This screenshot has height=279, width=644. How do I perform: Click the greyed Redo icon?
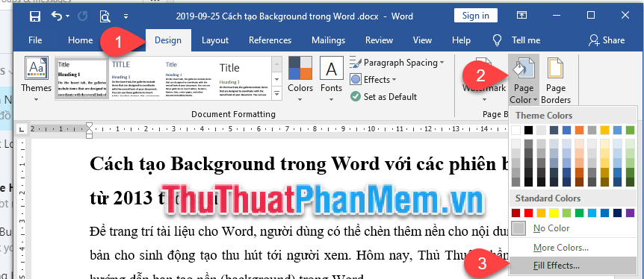pos(82,16)
